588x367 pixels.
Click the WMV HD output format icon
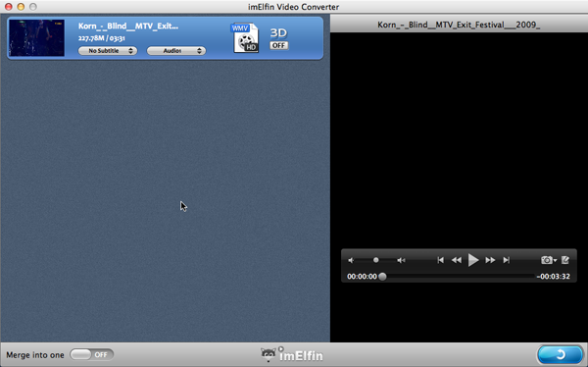pyautogui.click(x=245, y=38)
